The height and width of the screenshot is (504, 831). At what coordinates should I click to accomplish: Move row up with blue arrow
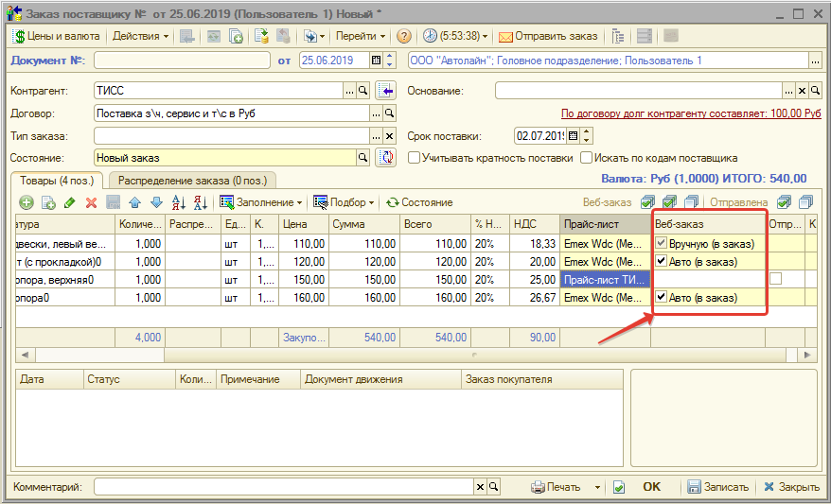[x=134, y=202]
